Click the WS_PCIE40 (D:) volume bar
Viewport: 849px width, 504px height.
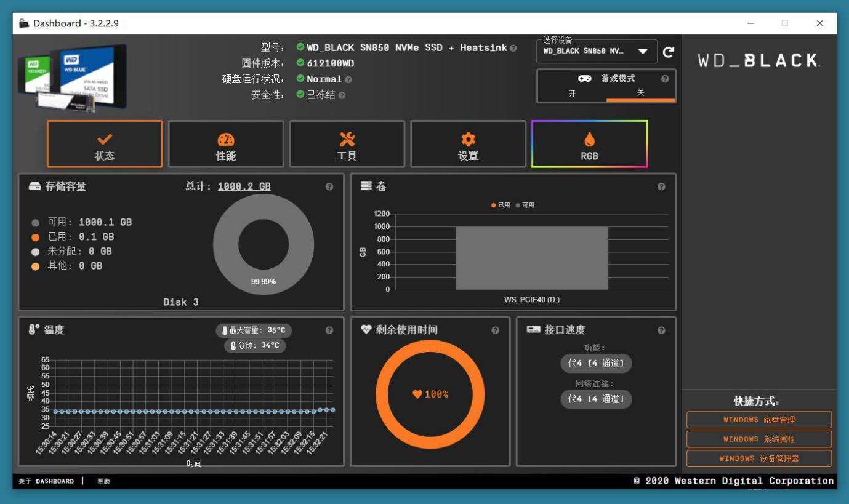click(x=532, y=258)
